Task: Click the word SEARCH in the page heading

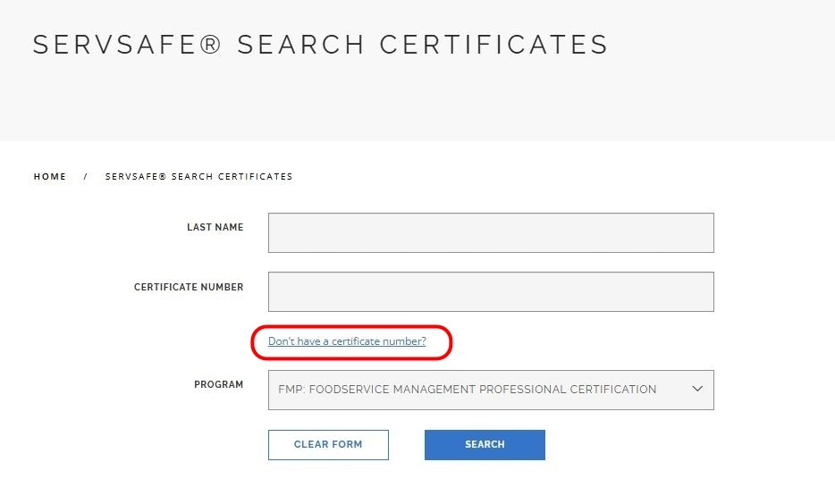Action: [301, 45]
